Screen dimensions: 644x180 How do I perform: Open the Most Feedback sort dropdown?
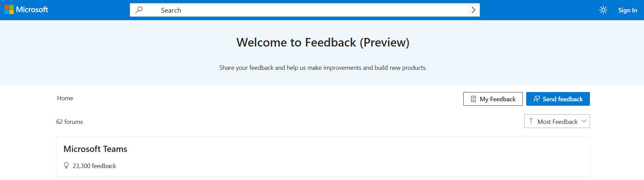(x=557, y=121)
